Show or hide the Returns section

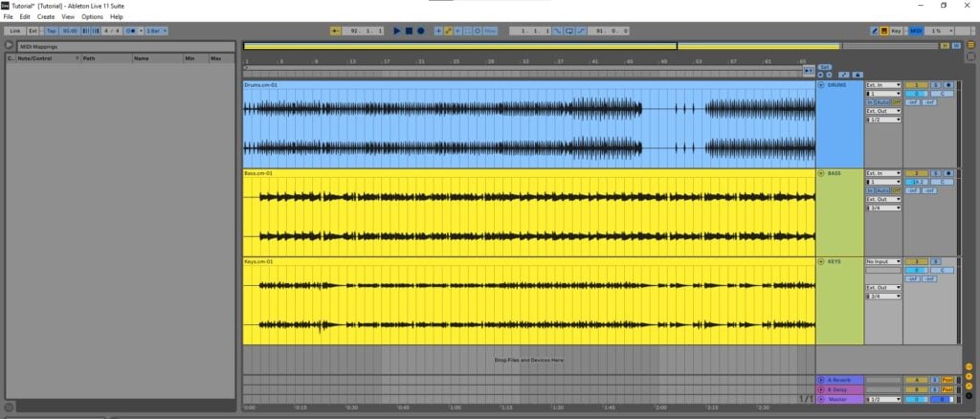click(x=969, y=376)
